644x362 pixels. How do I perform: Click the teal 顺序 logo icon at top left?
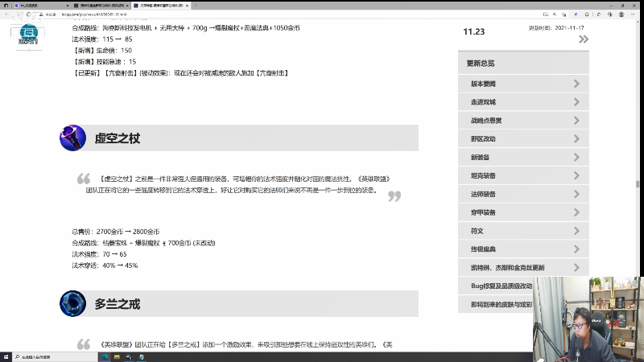[28, 34]
